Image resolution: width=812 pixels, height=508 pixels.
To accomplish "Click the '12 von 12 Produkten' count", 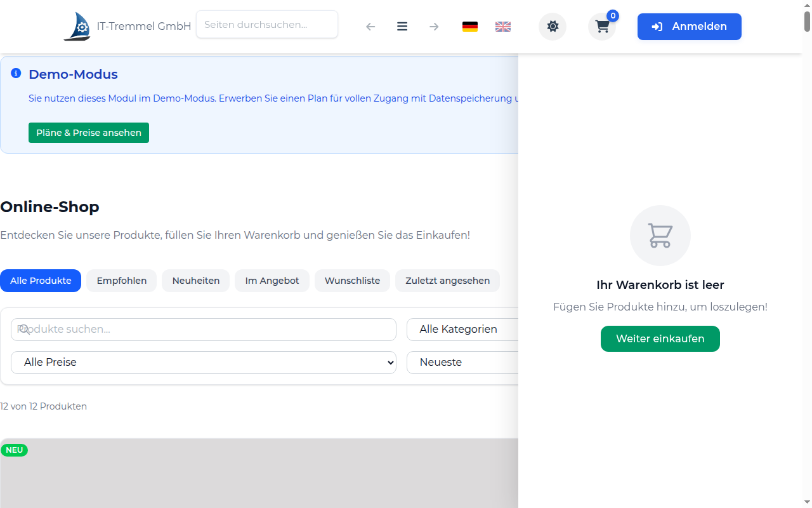I will [x=43, y=406].
